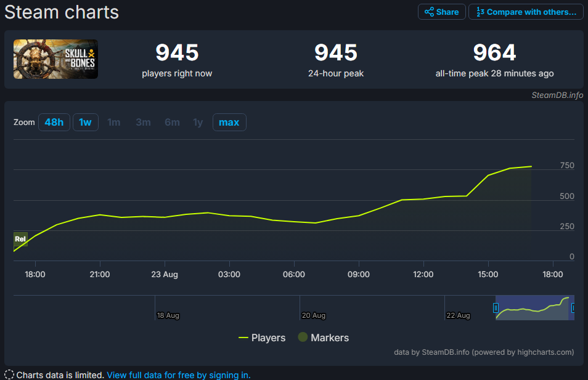
Task: Click the 964 all-time peak value
Action: 494,52
